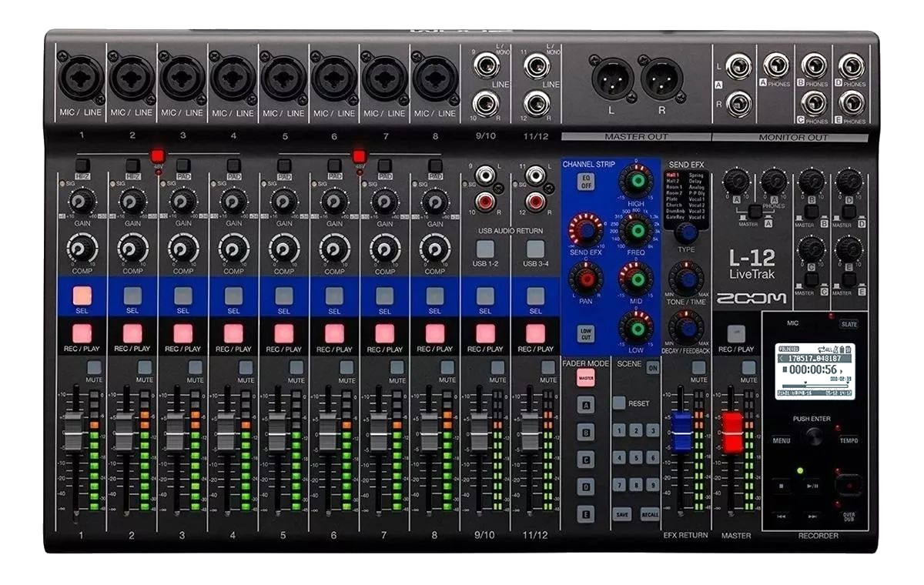Turn the channel 5 COMP knob
Image resolution: width=924 pixels, height=585 pixels.
pyautogui.click(x=284, y=249)
